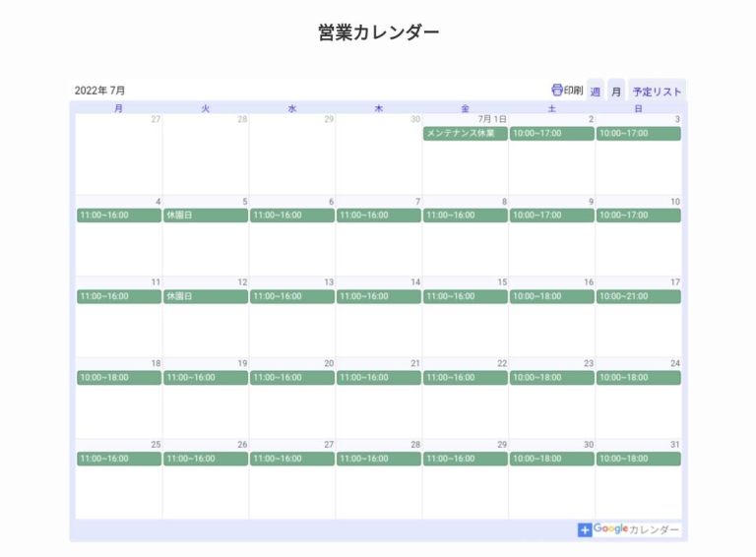756x557 pixels.
Task: Click the Google Calendar plus icon
Action: tap(585, 529)
